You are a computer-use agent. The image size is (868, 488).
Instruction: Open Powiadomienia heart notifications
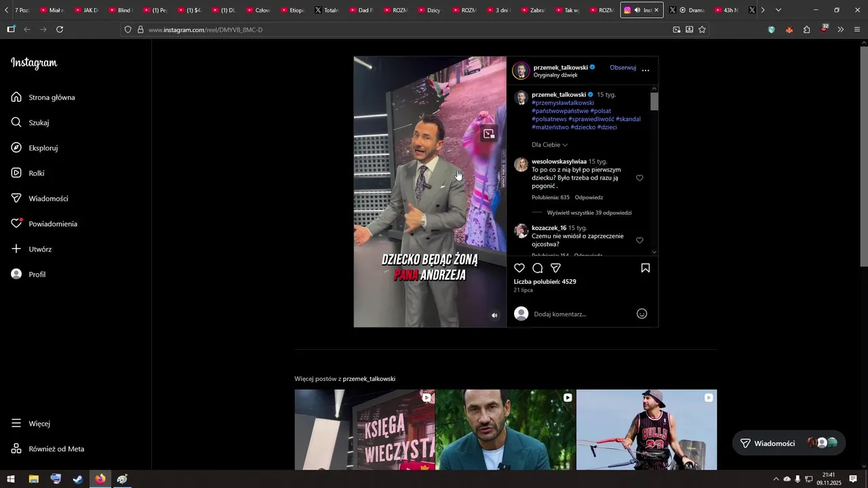pos(44,224)
